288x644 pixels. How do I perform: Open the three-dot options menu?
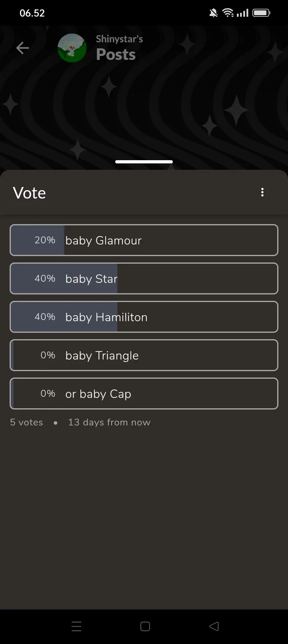pyautogui.click(x=262, y=193)
